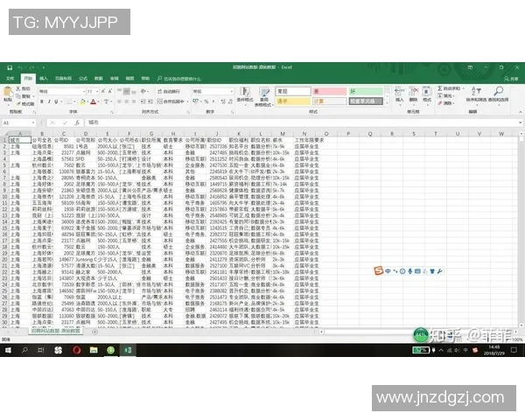The width and height of the screenshot is (525, 420).
Task: Click the Decrease Indent icon
Action: (x=143, y=101)
